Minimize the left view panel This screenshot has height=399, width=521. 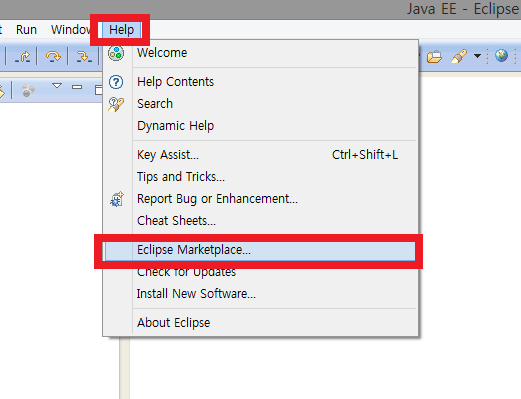click(77, 87)
